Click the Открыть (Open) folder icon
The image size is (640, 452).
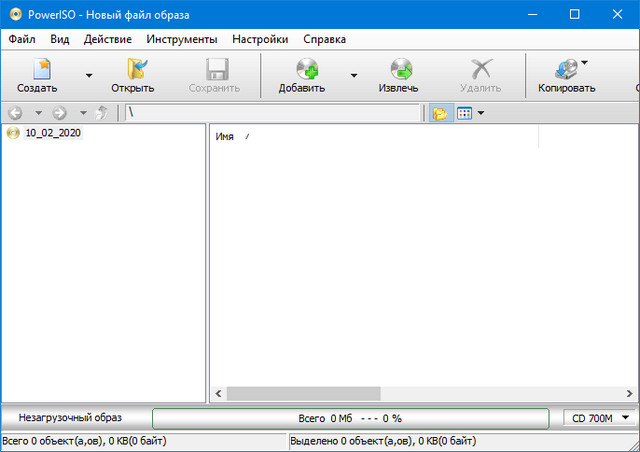pos(132,69)
